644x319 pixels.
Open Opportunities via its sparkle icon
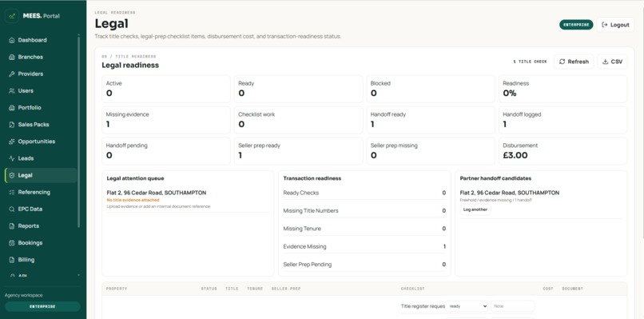[11, 142]
